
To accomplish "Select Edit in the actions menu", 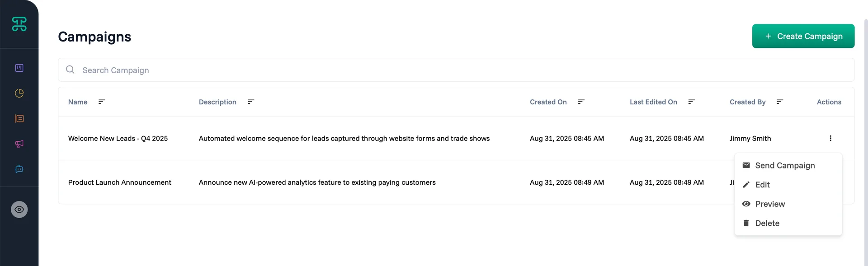I will [x=762, y=185].
